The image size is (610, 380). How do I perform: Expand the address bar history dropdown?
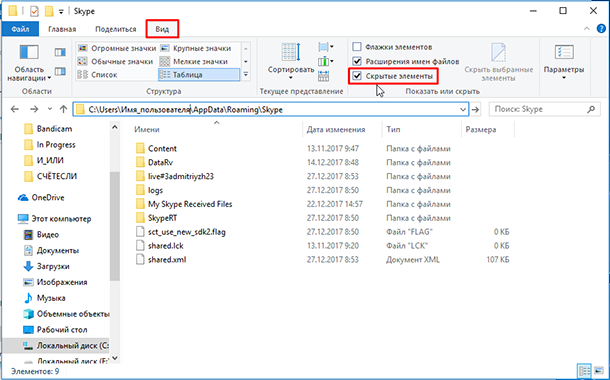[463, 110]
